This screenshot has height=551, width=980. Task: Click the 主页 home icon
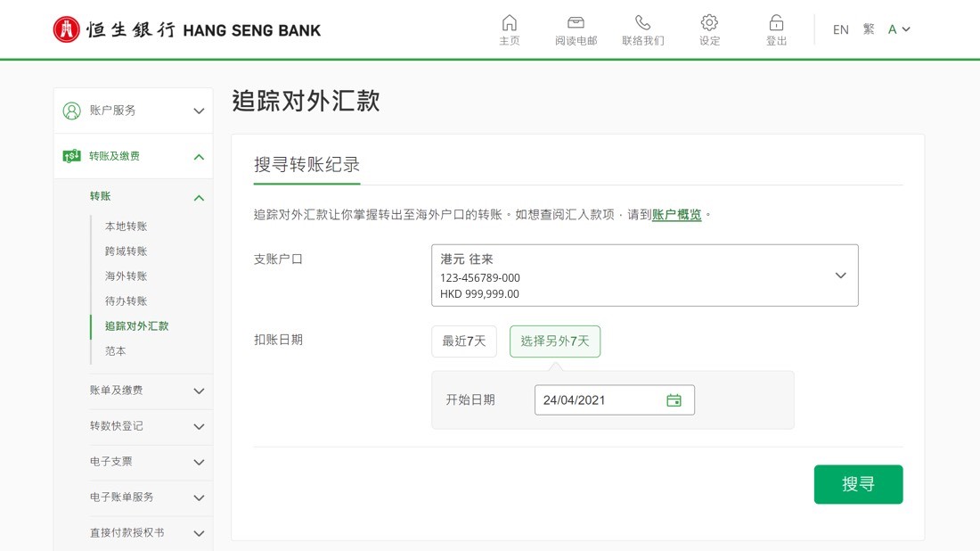(510, 23)
